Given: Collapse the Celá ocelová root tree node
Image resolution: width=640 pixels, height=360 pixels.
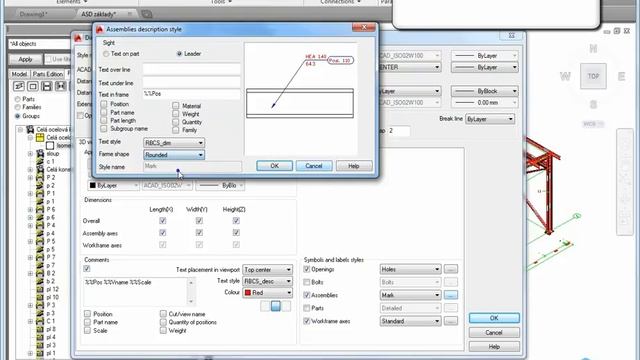Looking at the screenshot, I should [x=20, y=130].
